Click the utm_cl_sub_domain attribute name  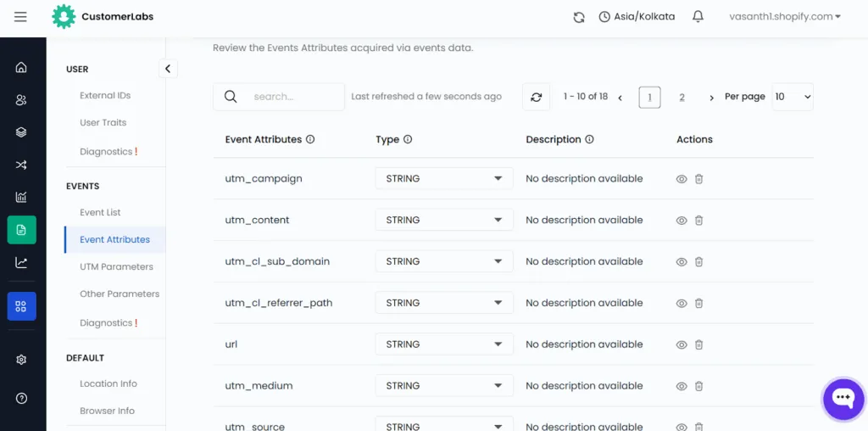[277, 261]
